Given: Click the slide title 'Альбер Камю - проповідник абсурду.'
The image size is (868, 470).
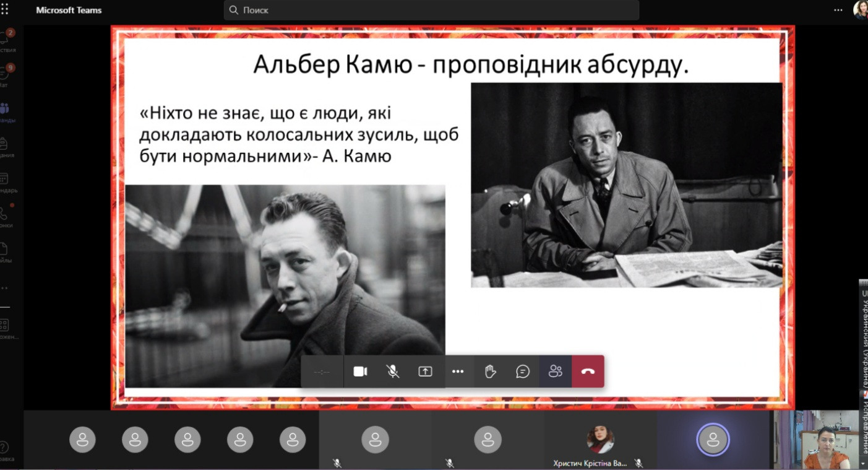Looking at the screenshot, I should tap(471, 64).
